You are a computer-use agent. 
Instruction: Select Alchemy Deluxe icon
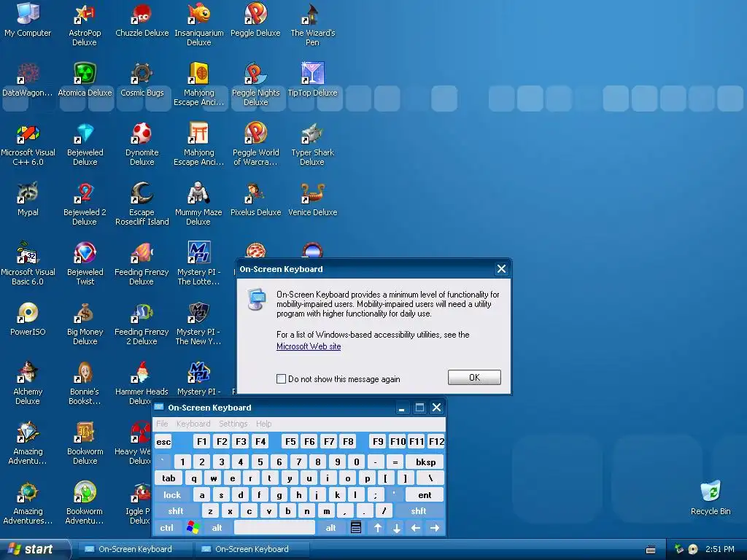click(28, 384)
